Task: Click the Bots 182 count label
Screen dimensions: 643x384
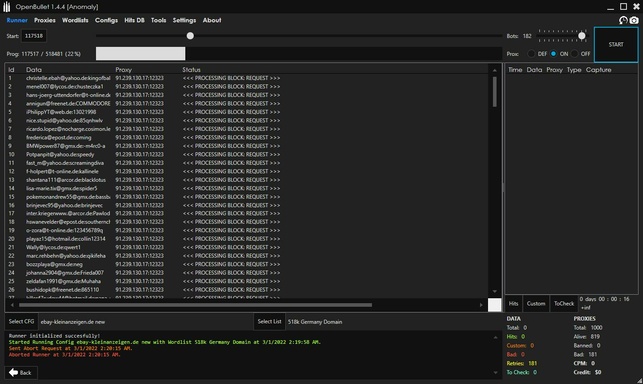Action: point(519,36)
